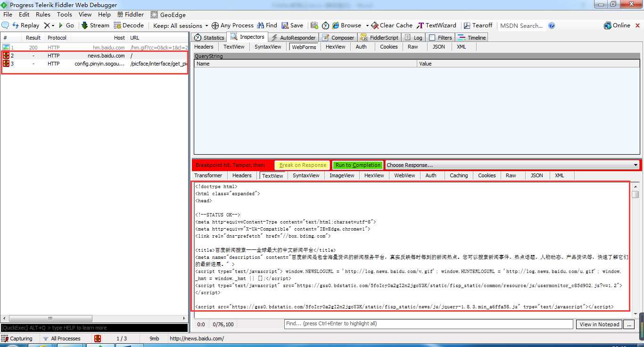Switch to the Statistics tab
Image resolution: width=644 pixels, height=347 pixels.
point(209,38)
